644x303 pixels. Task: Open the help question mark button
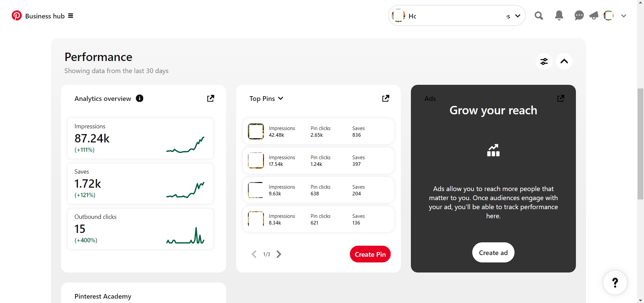[615, 283]
